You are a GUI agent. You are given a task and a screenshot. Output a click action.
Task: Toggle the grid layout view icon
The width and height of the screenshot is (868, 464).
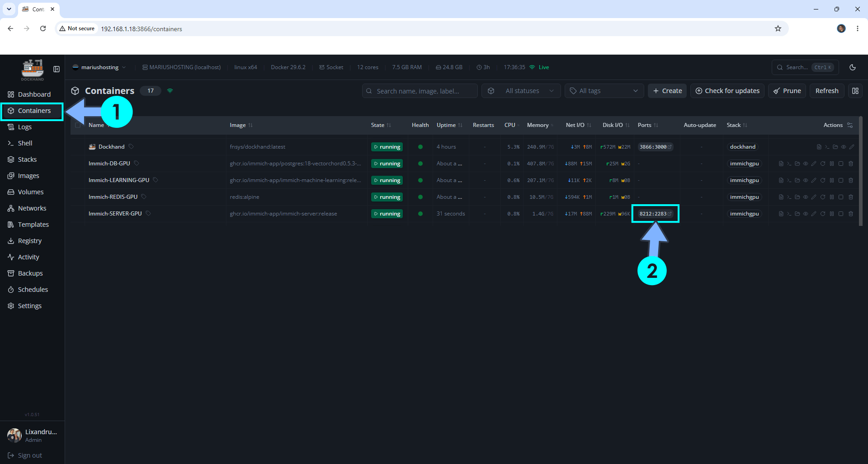[855, 91]
